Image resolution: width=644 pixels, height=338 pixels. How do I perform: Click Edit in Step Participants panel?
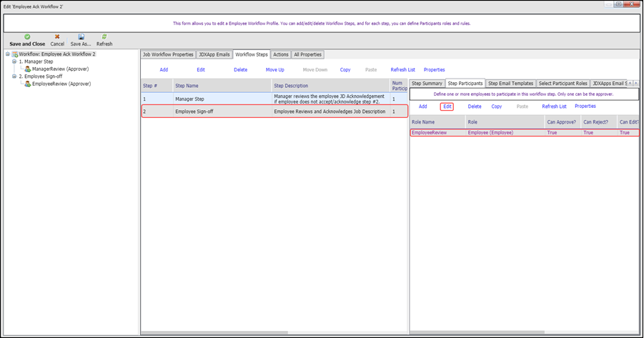pos(447,106)
